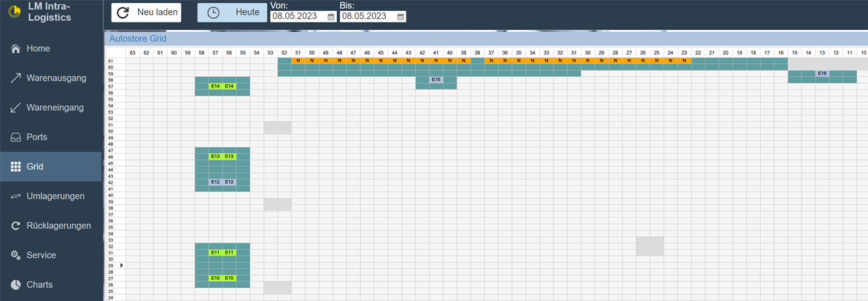This screenshot has height=301, width=868.
Task: Select the E14 cell in column 56
Action: click(x=229, y=86)
